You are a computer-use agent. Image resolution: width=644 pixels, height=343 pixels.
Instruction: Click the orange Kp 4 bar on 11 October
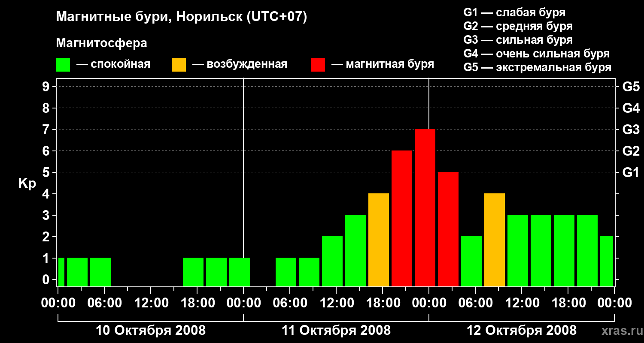click(379, 240)
